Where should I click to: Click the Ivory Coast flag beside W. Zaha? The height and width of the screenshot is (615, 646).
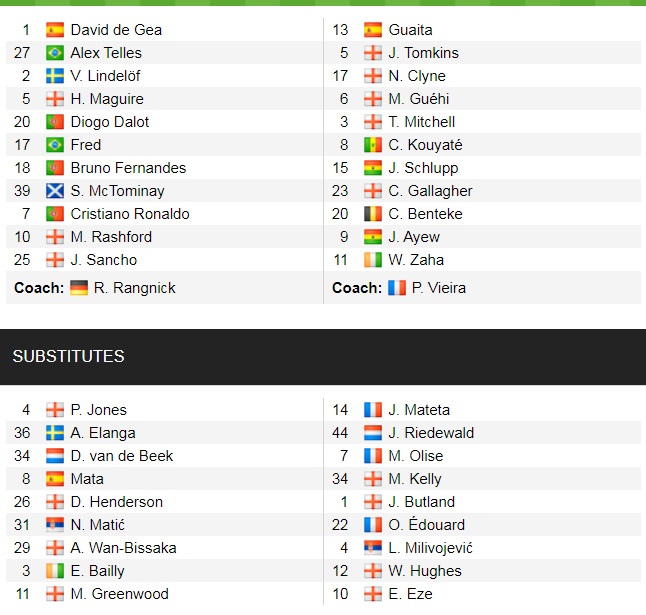(373, 260)
